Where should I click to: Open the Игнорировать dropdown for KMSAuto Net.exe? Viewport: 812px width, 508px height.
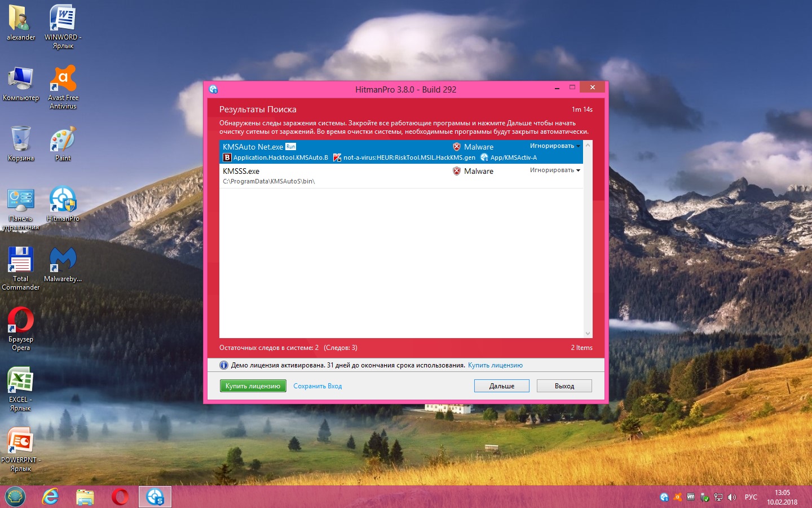point(555,146)
